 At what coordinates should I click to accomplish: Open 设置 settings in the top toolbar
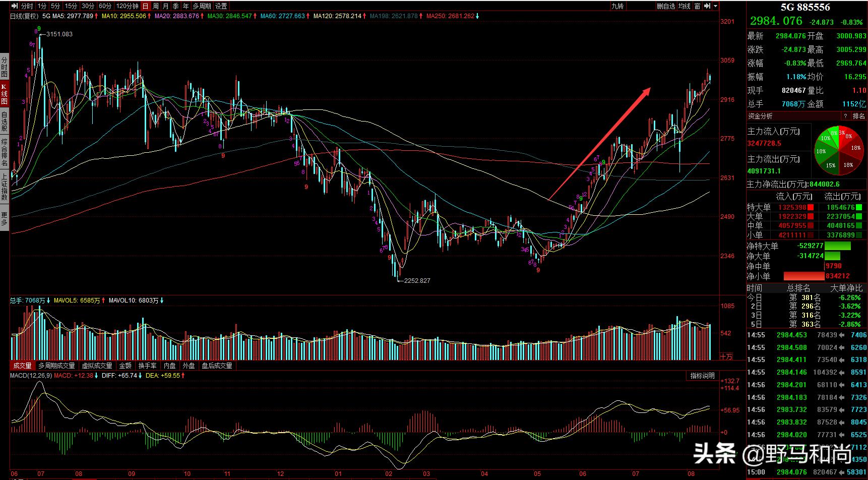click(x=221, y=6)
